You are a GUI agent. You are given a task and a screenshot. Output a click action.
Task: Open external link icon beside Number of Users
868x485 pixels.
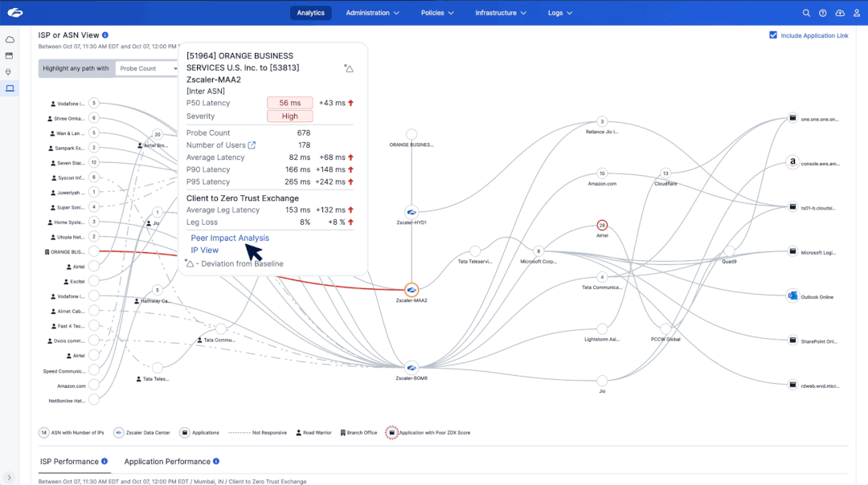pos(252,145)
